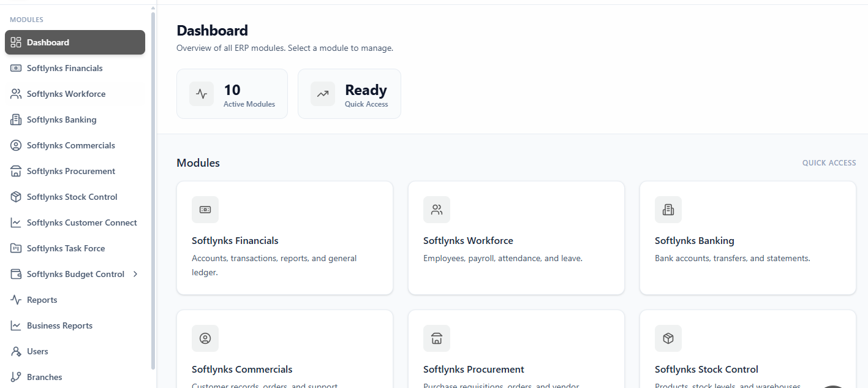Open the Softlynks Workforce module card title
The width and height of the screenshot is (868, 388).
pos(468,241)
